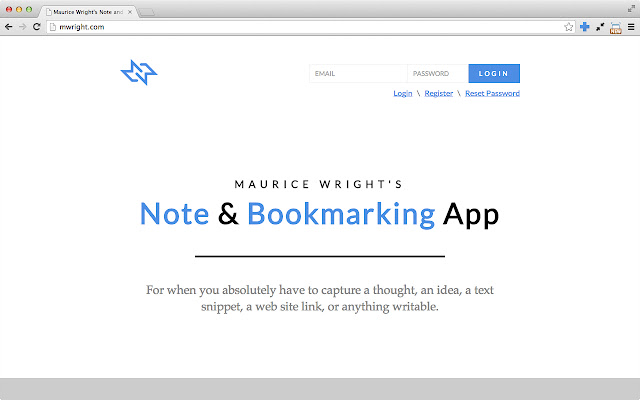This screenshot has height=400, width=640.
Task: Open the Register link
Action: point(438,93)
